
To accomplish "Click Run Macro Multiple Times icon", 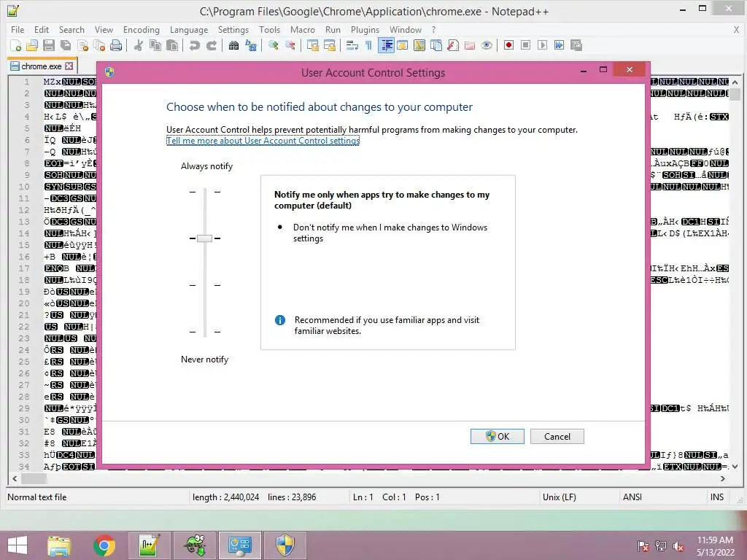I will [x=559, y=45].
